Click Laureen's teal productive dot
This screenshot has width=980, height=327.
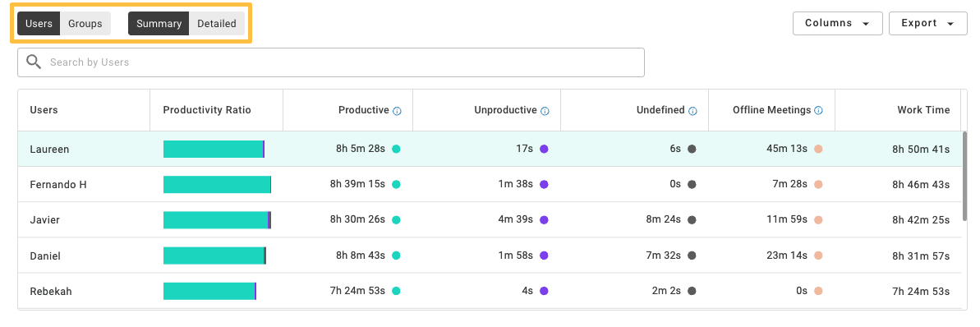tap(396, 149)
